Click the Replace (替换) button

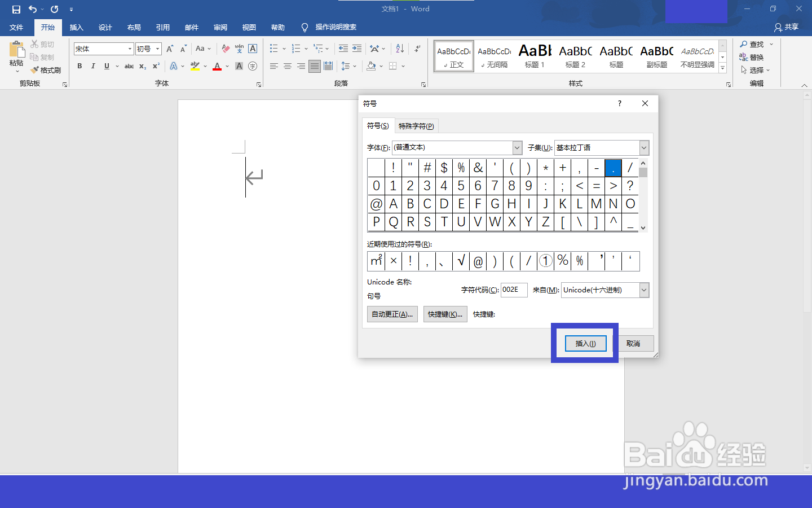pyautogui.click(x=752, y=57)
